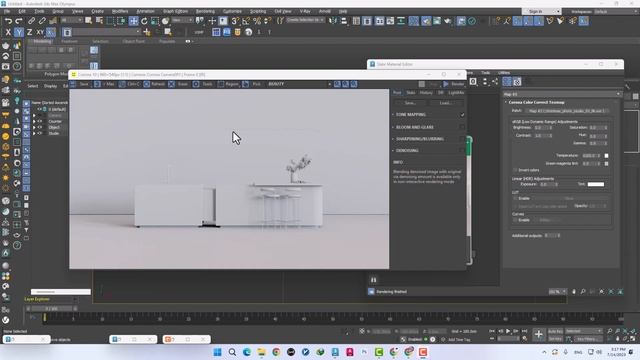Open the Edit menu
This screenshot has height=360, width=640.
click(22, 11)
